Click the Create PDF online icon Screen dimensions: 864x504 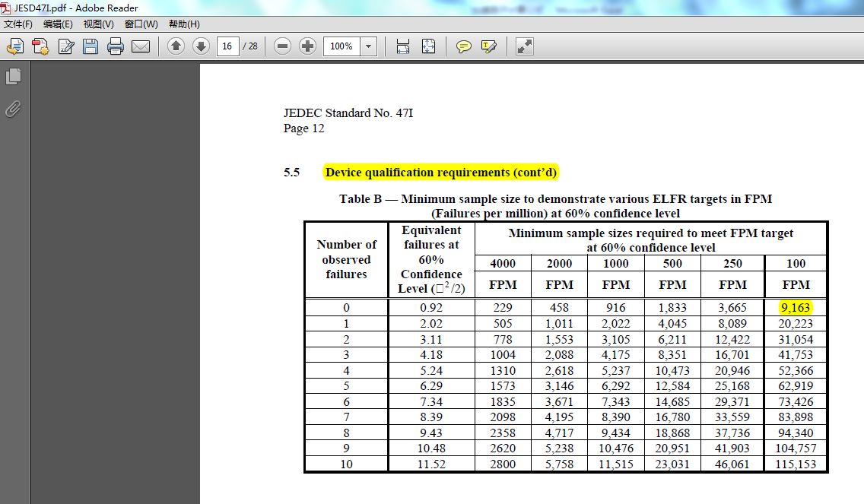[40, 46]
